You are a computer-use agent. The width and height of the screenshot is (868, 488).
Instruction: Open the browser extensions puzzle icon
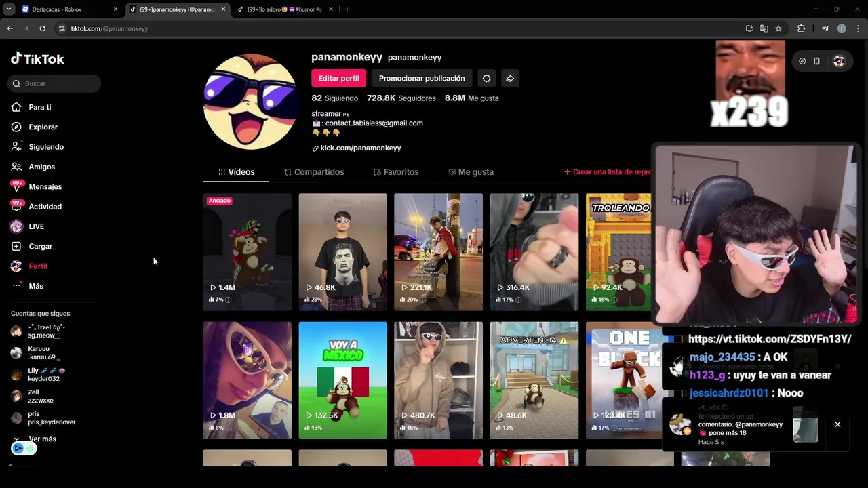click(x=802, y=28)
